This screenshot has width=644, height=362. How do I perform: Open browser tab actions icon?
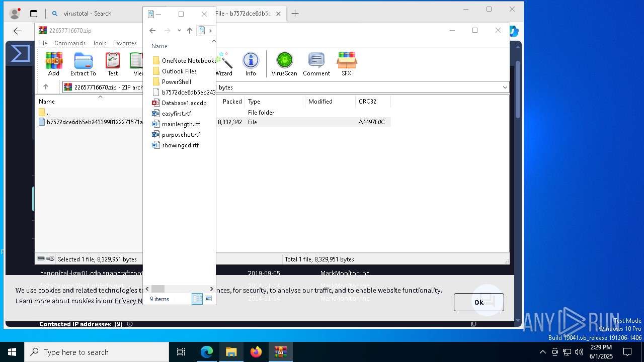click(34, 14)
